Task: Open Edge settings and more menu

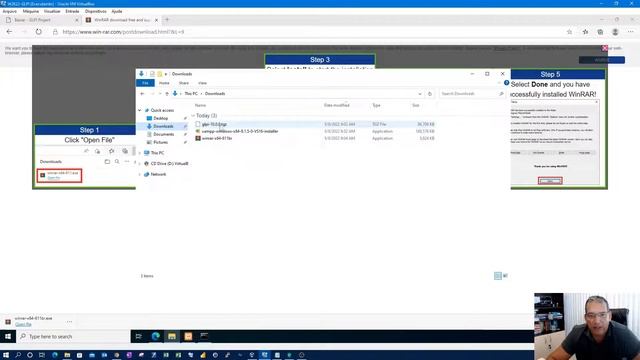Action: pyautogui.click(x=631, y=32)
